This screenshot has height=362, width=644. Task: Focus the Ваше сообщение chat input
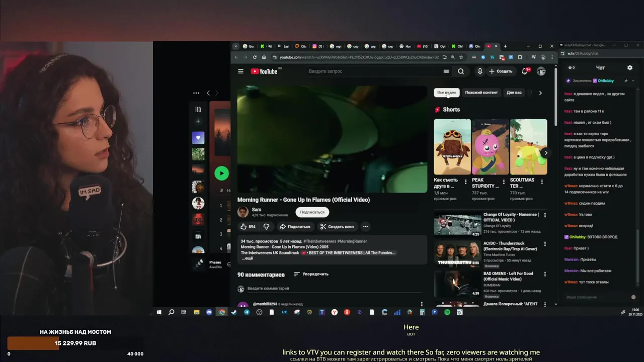(x=596, y=297)
